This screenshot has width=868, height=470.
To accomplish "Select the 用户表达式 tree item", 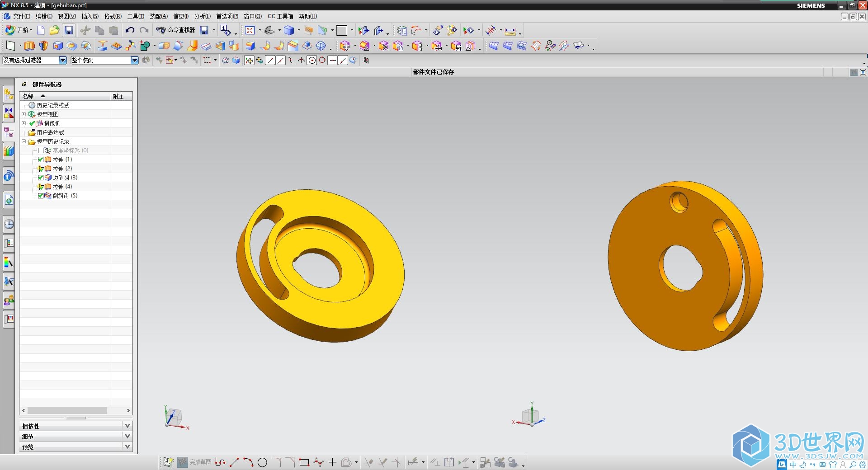I will [50, 132].
